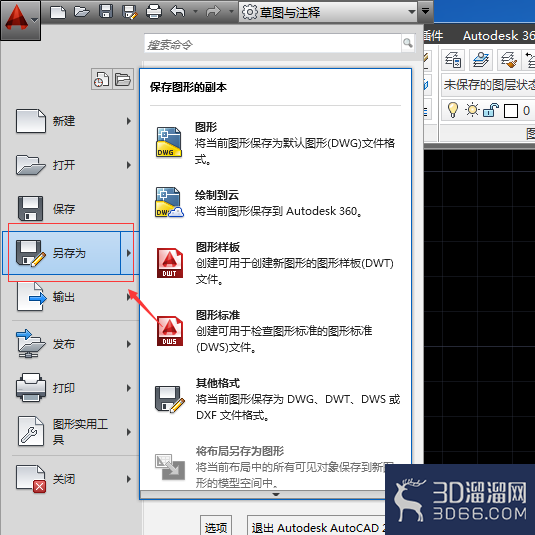Viewport: 535px width, 535px height.
Task: Click the white layer color swatch
Action: click(511, 111)
